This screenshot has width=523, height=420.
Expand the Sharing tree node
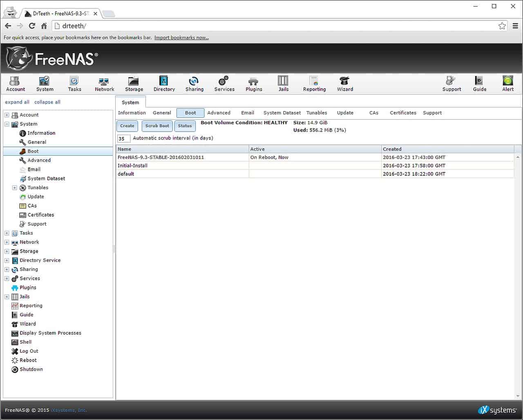pos(7,270)
